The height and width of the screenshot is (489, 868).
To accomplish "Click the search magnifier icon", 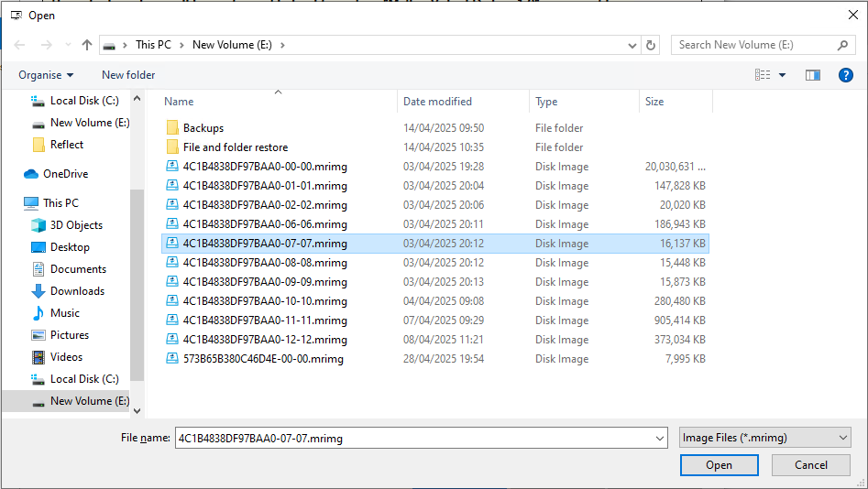I will (x=843, y=45).
